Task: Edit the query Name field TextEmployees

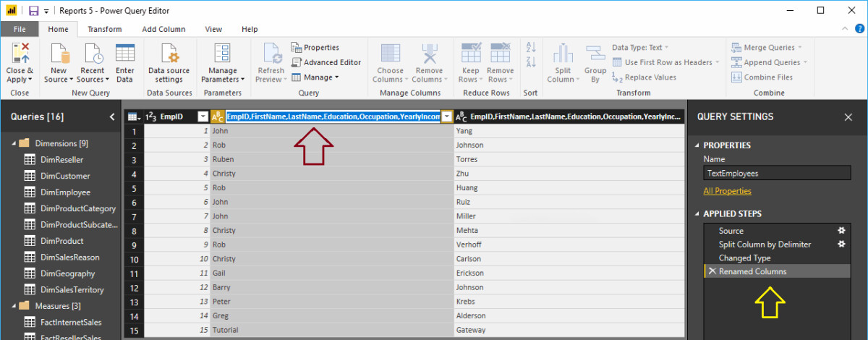Action: (x=777, y=174)
